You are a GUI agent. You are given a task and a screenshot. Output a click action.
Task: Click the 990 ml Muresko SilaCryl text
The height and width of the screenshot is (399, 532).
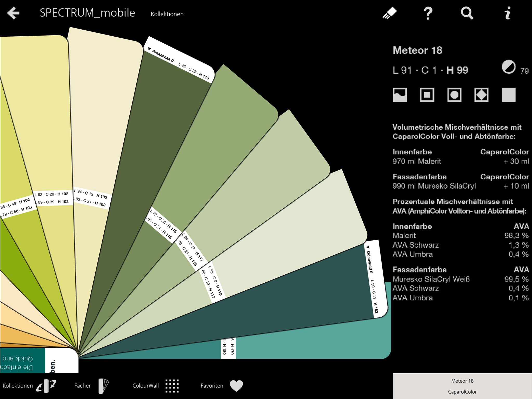[x=434, y=186]
